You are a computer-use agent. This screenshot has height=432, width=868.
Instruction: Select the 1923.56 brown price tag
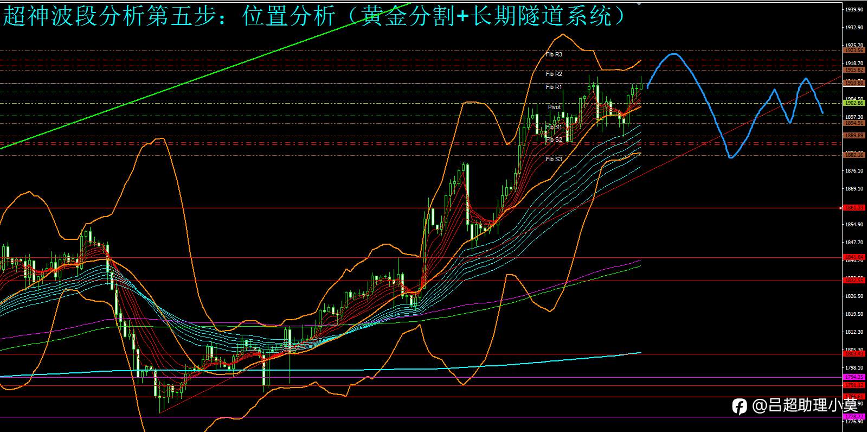click(x=854, y=50)
